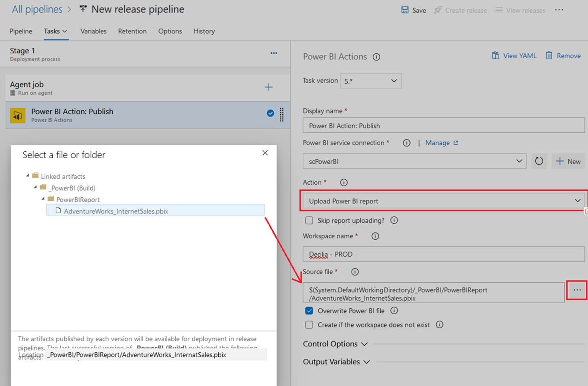Open the View releases list
Screen dimensions: 588x386
tap(520, 10)
